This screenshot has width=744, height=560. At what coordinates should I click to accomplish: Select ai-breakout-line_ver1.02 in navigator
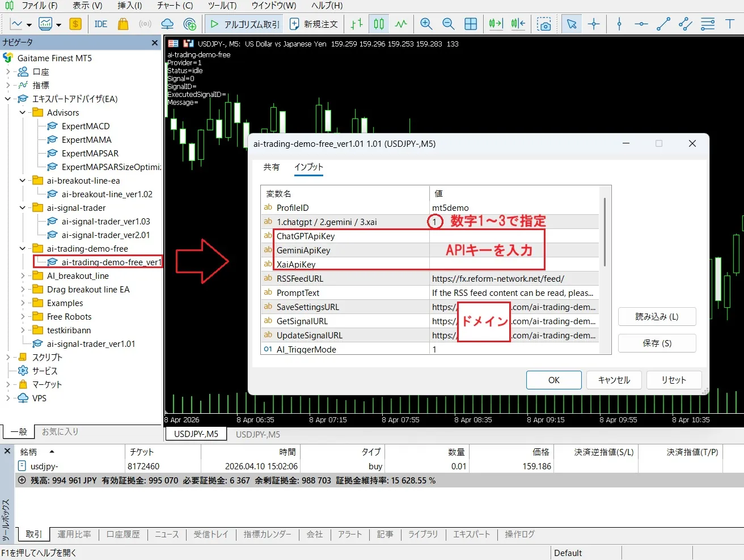(107, 194)
